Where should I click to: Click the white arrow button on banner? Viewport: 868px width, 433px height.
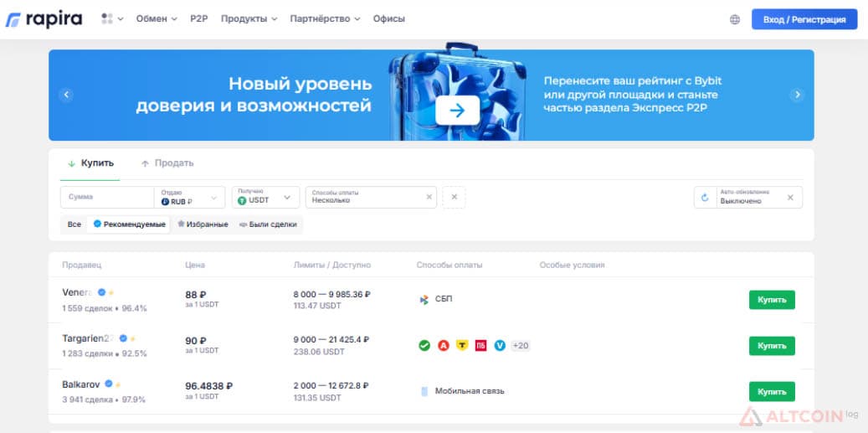[x=457, y=111]
